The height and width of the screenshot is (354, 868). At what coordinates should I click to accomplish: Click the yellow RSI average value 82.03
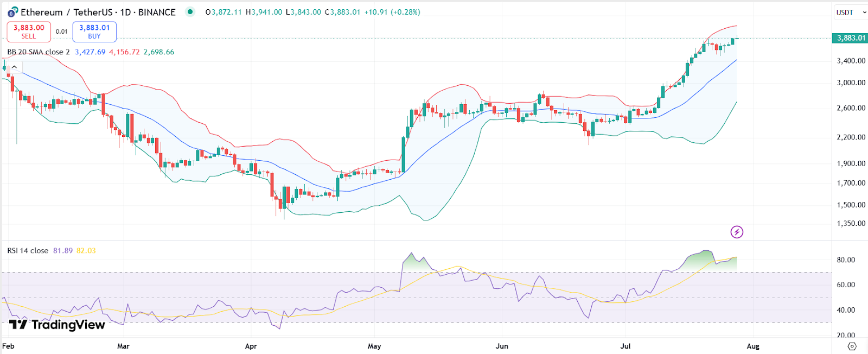86,251
